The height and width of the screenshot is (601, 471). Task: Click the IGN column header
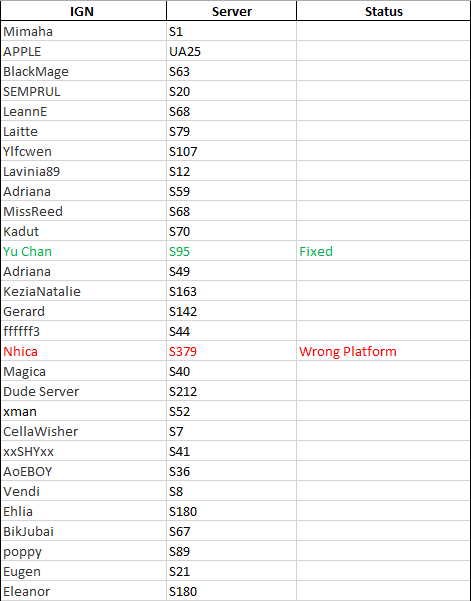coord(84,11)
